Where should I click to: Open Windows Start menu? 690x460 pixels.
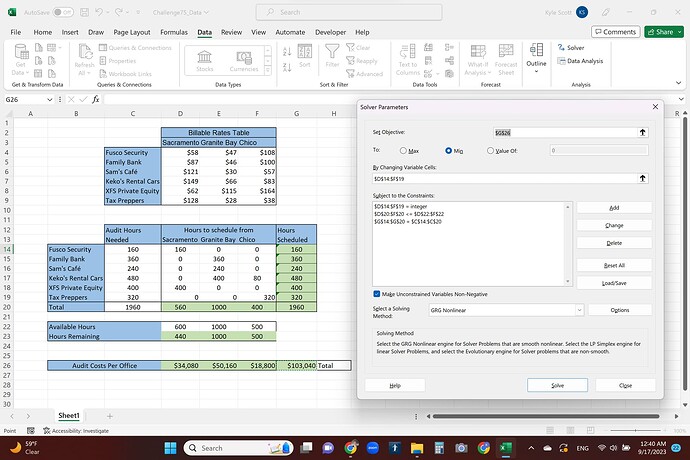(170, 448)
